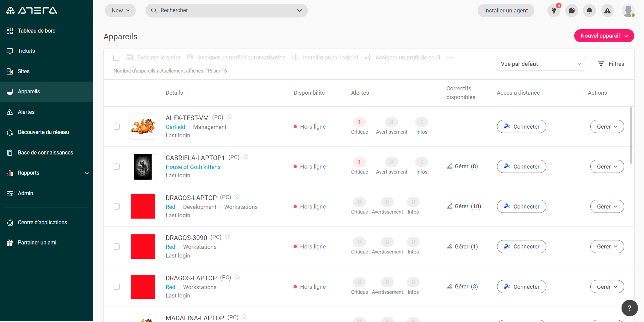
Task: Select the ALEX-TEST-VM checkbox
Action: pyautogui.click(x=117, y=127)
